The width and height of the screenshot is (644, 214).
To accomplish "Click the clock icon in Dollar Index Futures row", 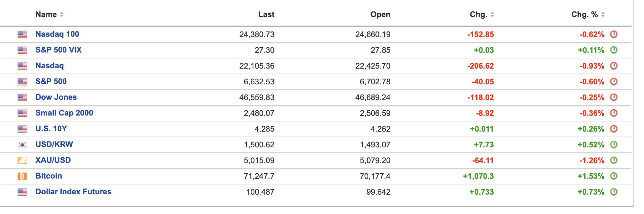I will [613, 192].
